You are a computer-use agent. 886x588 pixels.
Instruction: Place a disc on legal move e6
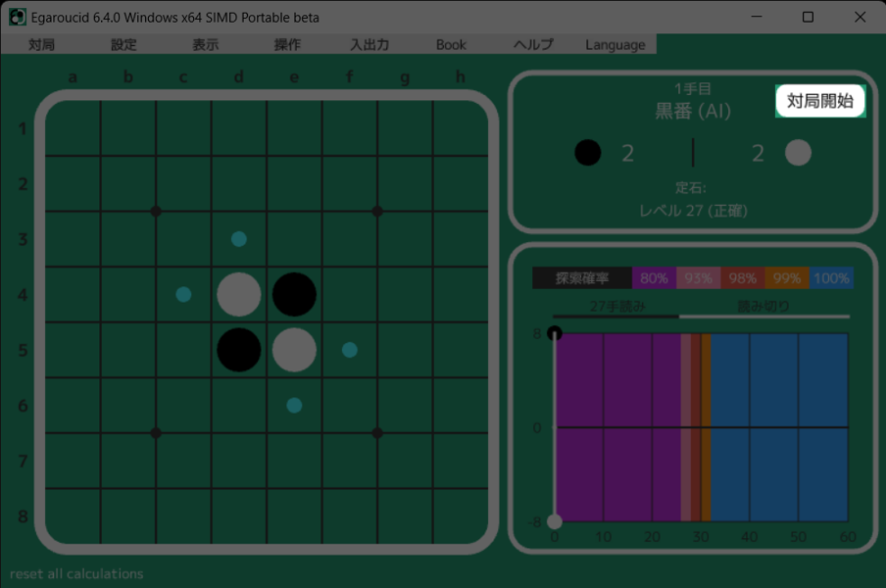[294, 405]
